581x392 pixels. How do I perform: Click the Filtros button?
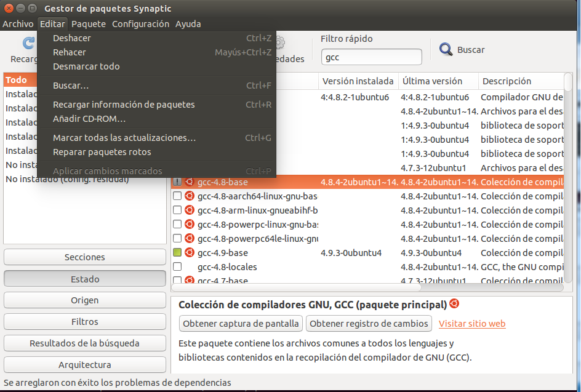click(85, 322)
